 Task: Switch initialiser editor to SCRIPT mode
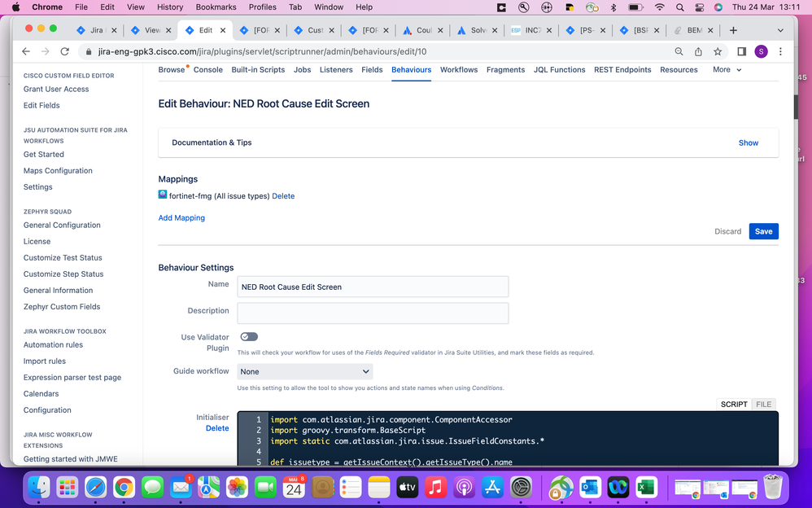pos(734,405)
